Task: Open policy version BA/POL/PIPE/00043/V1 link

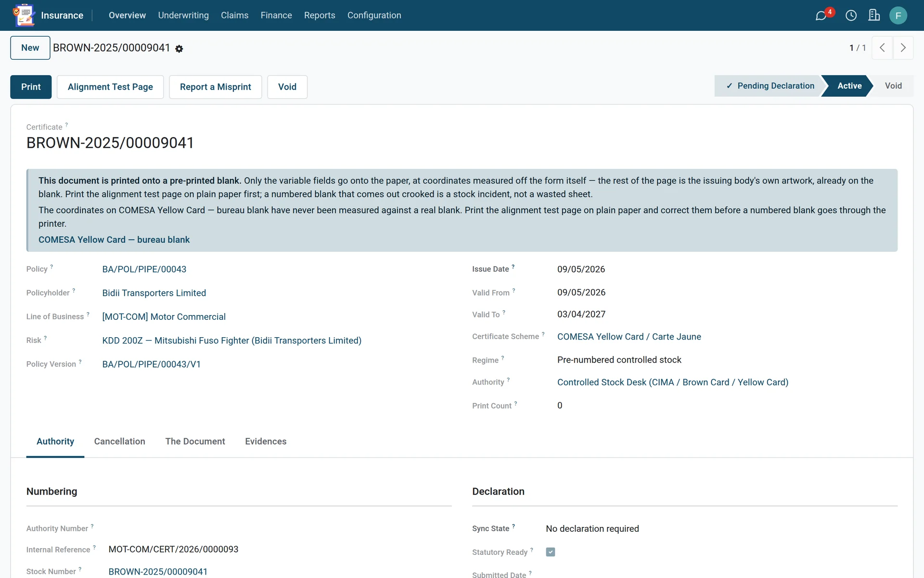Action: pos(152,364)
